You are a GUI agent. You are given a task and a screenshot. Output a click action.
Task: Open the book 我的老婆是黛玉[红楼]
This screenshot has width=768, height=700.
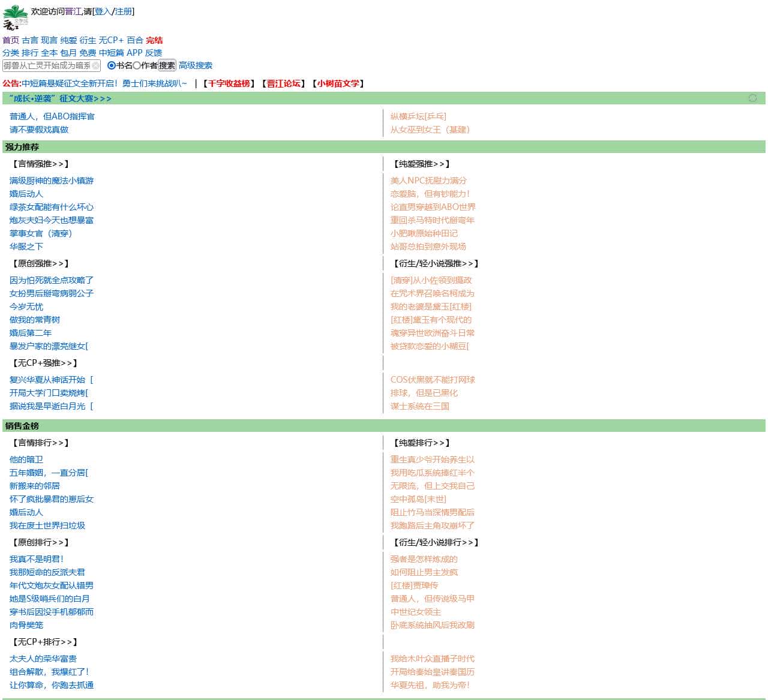pos(431,307)
